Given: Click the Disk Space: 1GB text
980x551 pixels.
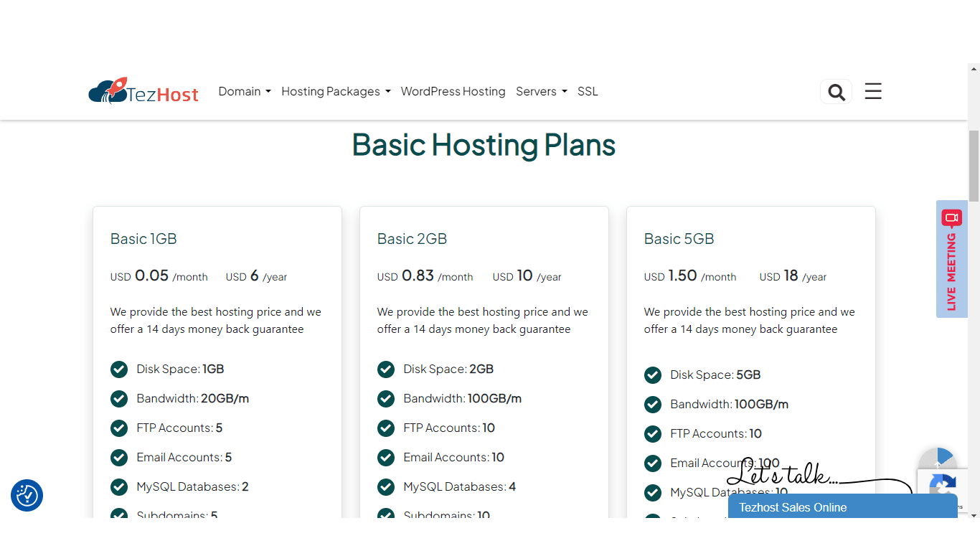Looking at the screenshot, I should pyautogui.click(x=180, y=369).
